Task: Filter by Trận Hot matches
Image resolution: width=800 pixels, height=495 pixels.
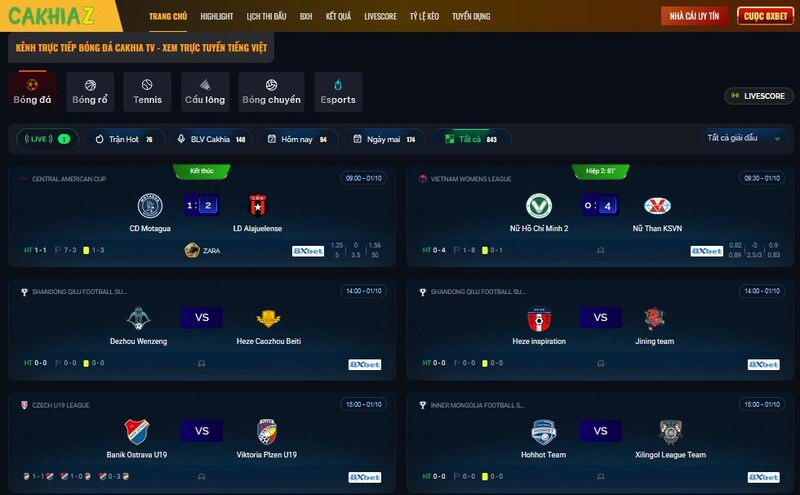Action: click(x=124, y=139)
